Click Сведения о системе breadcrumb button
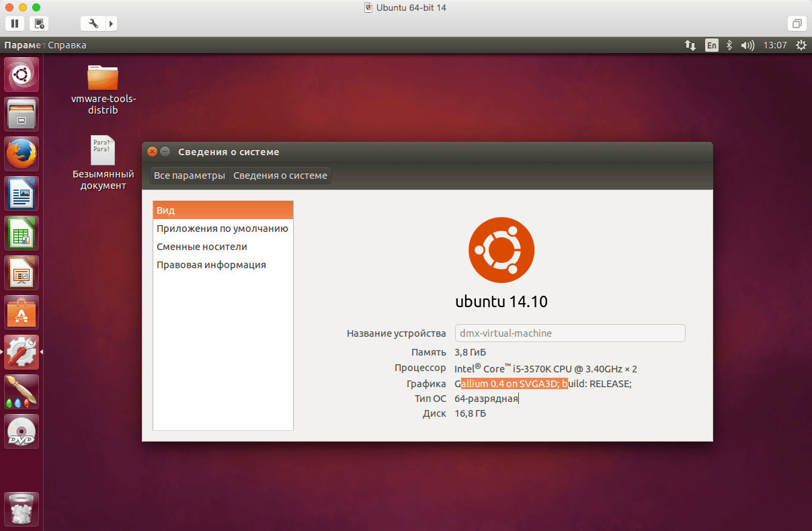Screen dimensions: 812x531 [280, 175]
